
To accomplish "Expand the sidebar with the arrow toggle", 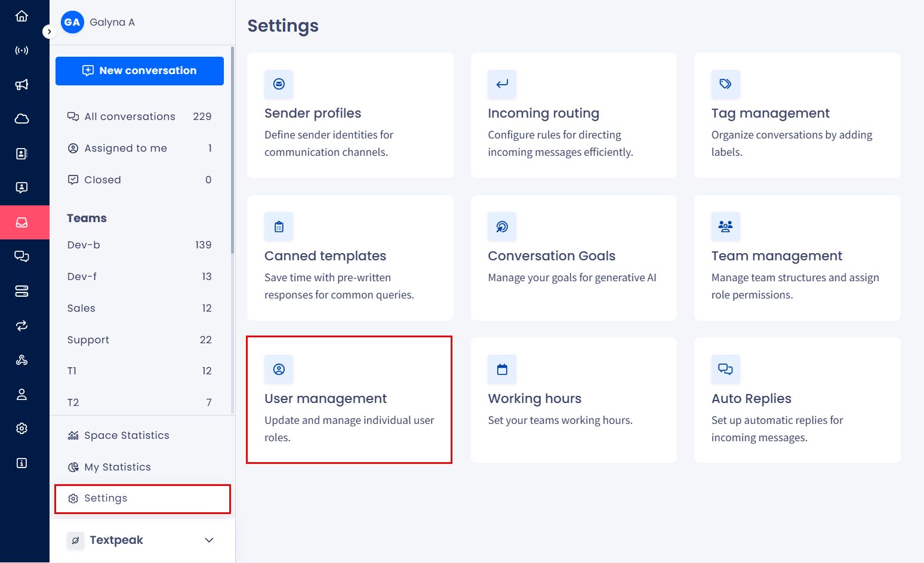I will [x=49, y=32].
